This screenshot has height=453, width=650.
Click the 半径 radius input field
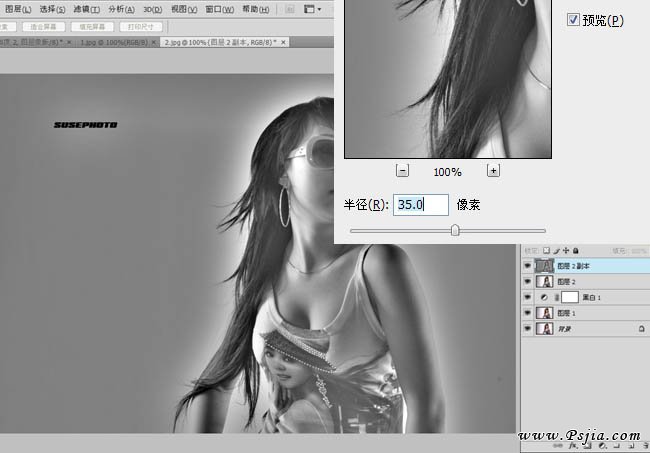tap(421, 205)
